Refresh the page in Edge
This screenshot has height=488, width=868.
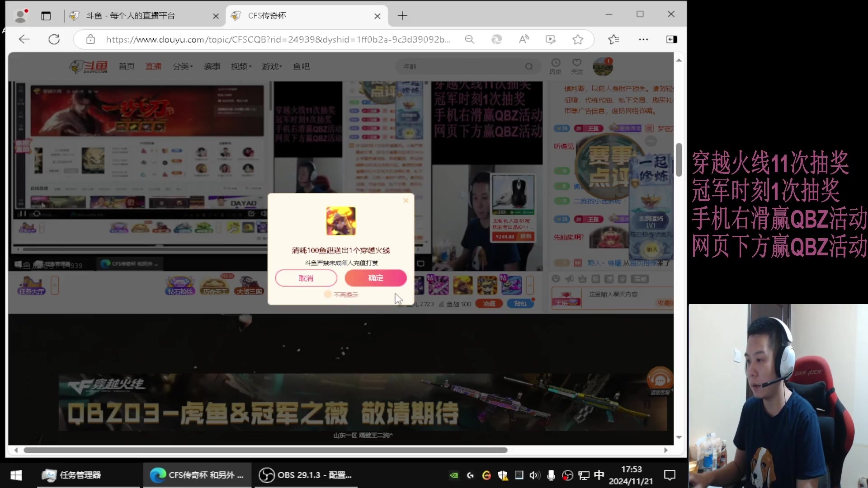(x=54, y=39)
